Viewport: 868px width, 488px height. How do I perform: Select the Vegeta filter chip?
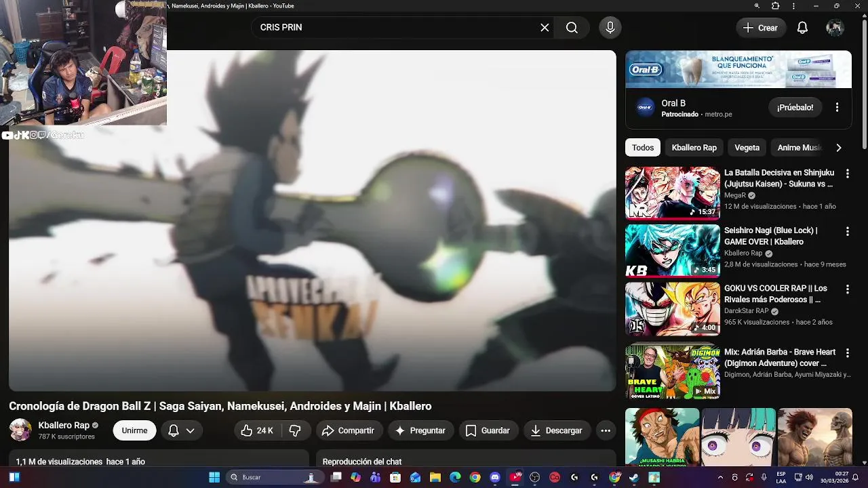coord(747,147)
